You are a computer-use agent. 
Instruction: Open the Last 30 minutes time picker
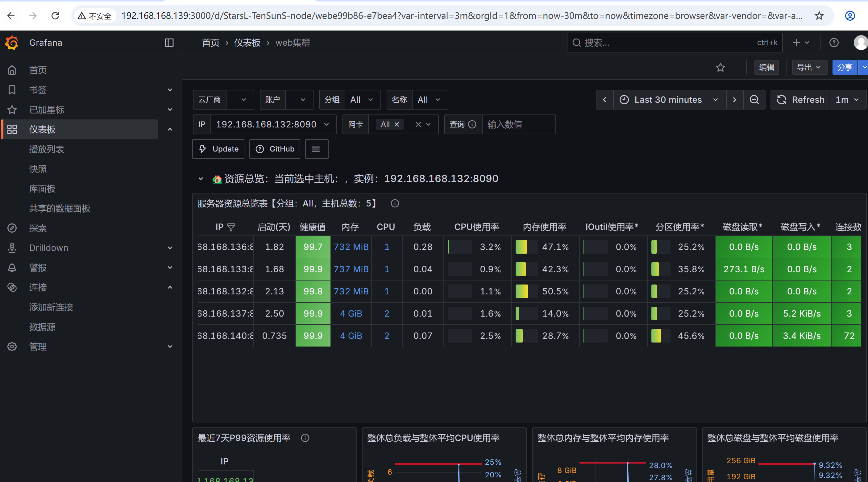pos(669,100)
